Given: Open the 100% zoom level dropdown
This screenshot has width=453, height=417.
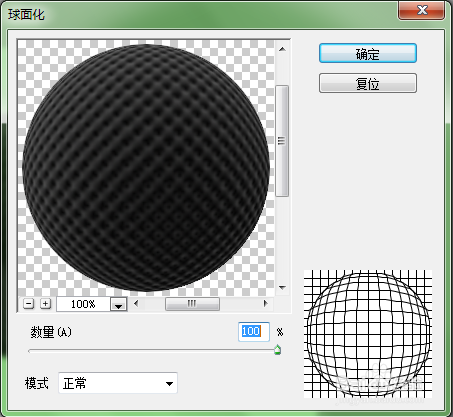Looking at the screenshot, I should coord(118,304).
